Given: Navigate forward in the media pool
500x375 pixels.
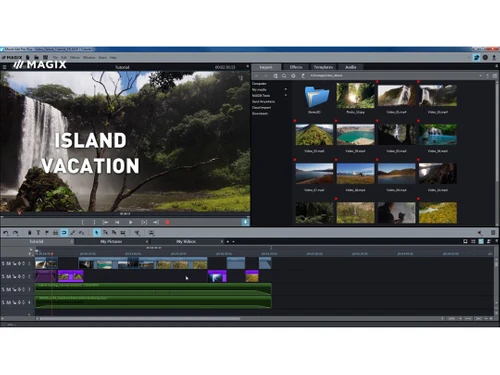Looking at the screenshot, I should click(266, 76).
